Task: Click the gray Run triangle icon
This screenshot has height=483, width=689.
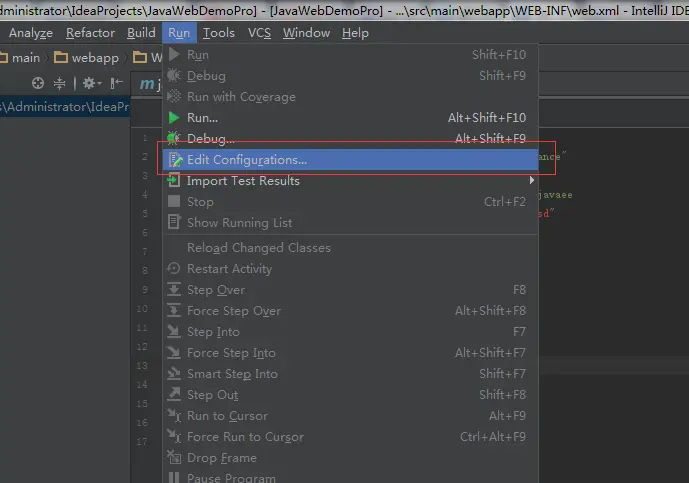Action: click(x=174, y=54)
